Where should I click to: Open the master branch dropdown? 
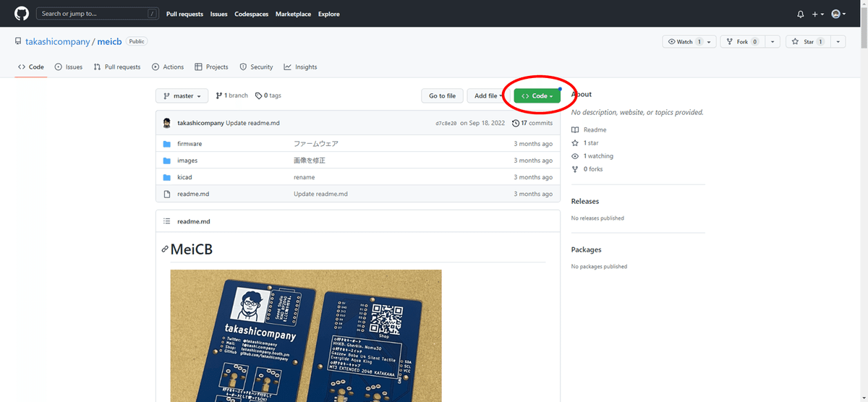coord(182,95)
